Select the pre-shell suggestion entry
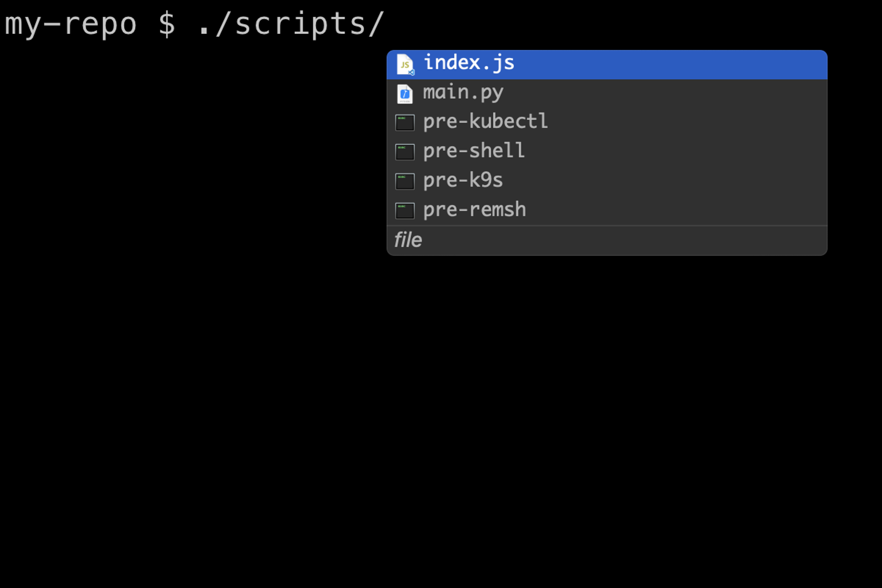The width and height of the screenshot is (882, 588). pos(607,152)
